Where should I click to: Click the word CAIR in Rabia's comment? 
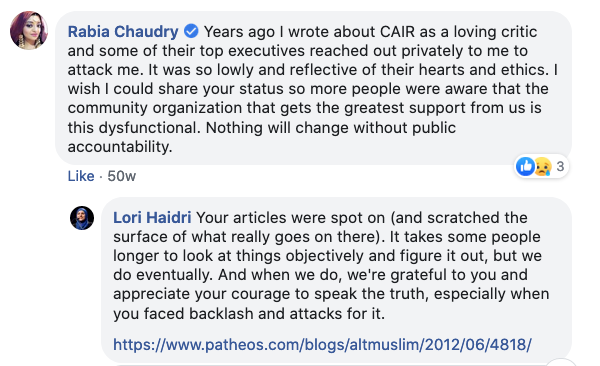point(397,32)
